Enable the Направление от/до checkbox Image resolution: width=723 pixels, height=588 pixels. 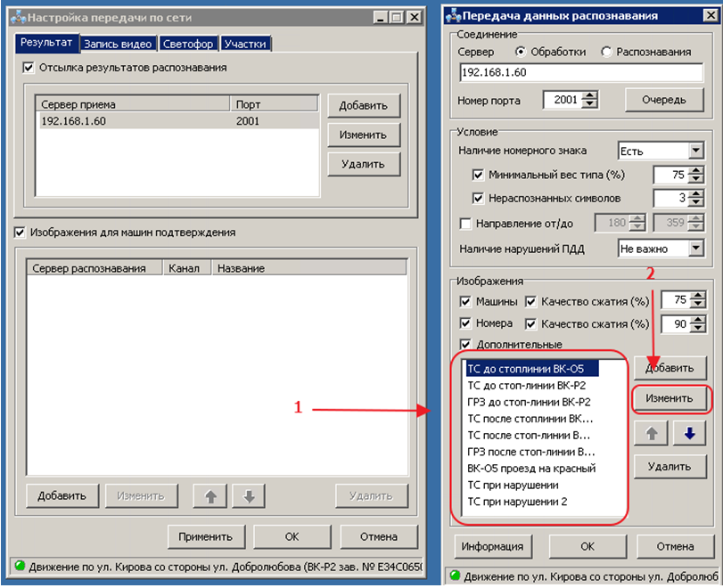465,223
